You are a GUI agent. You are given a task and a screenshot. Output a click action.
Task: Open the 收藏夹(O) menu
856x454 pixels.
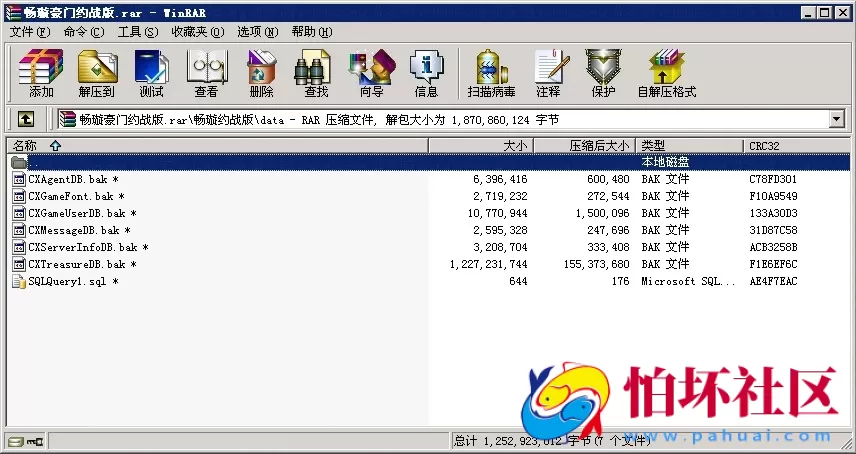coord(198,32)
